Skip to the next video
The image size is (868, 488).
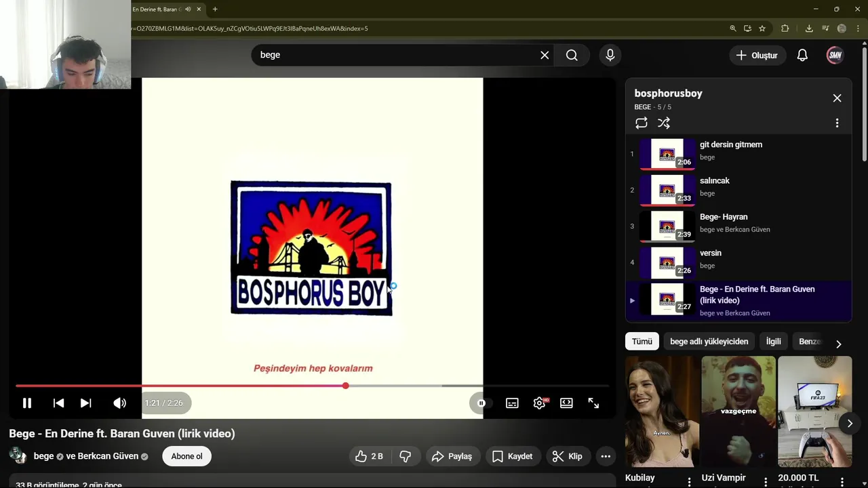(85, 403)
